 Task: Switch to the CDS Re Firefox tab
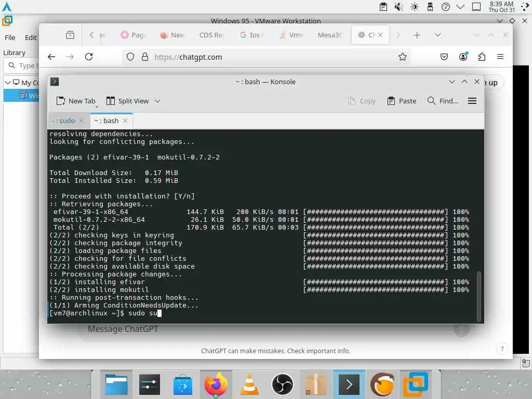coord(211,35)
